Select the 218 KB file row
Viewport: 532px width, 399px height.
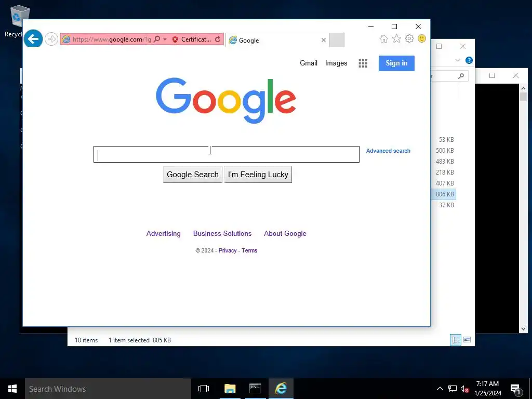pyautogui.click(x=444, y=172)
